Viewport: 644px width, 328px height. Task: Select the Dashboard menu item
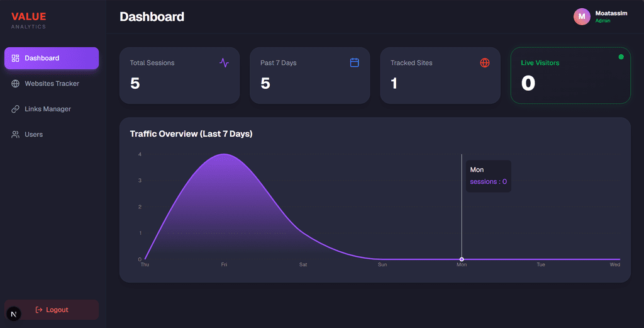click(52, 59)
